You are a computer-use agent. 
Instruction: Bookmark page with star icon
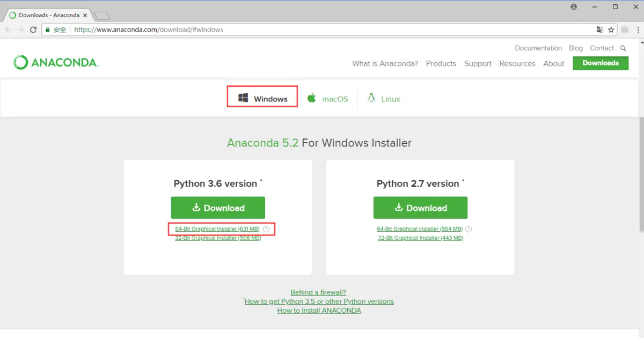point(611,30)
